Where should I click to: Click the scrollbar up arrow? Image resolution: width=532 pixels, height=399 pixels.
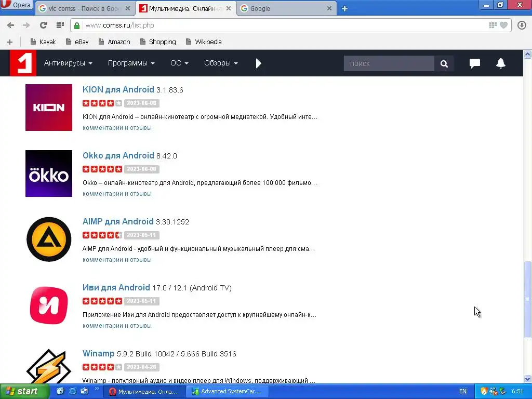527,54
